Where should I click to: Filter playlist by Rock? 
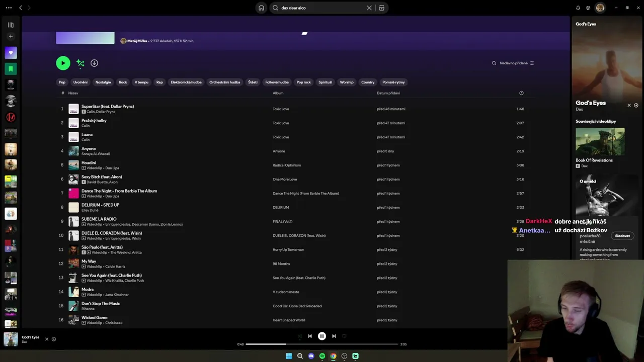[123, 82]
